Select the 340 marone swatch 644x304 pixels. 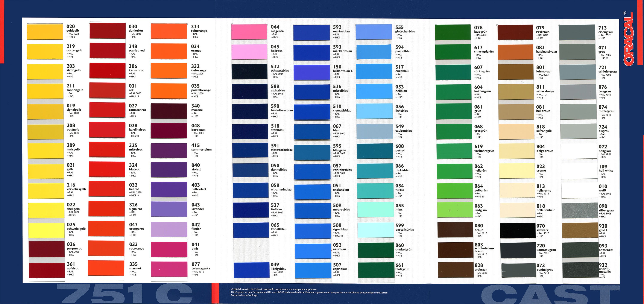[x=169, y=111]
